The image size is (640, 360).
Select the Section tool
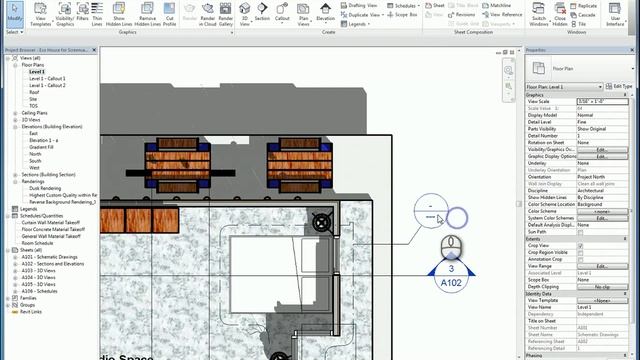262,12
